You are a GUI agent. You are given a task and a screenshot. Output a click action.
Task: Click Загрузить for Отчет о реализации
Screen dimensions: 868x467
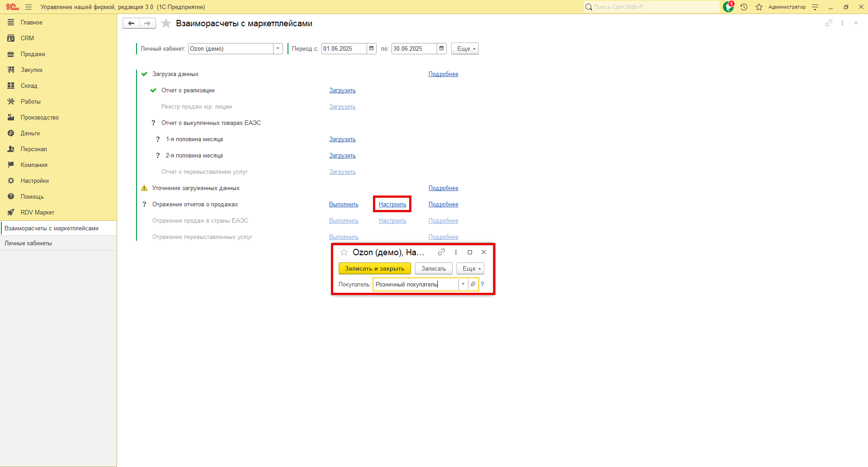[x=342, y=91]
